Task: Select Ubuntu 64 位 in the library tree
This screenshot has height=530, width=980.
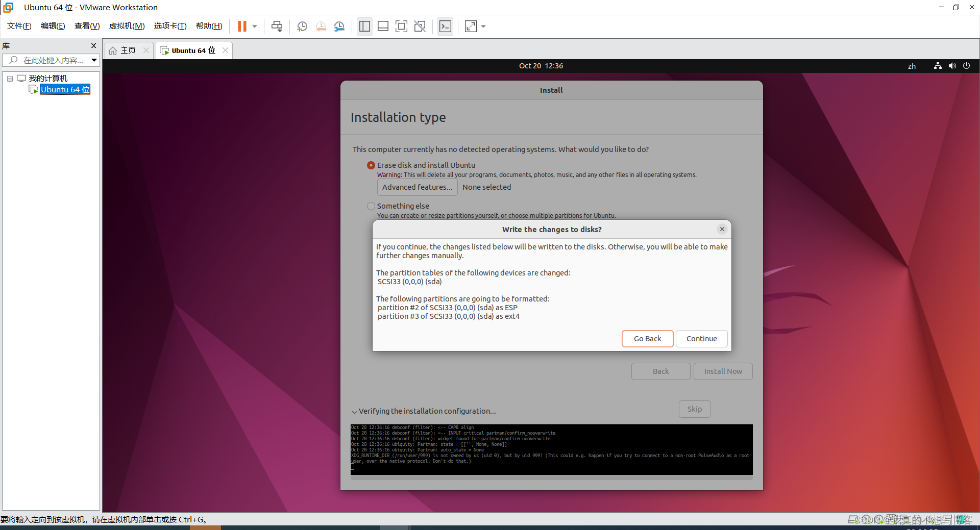Action: pos(65,89)
